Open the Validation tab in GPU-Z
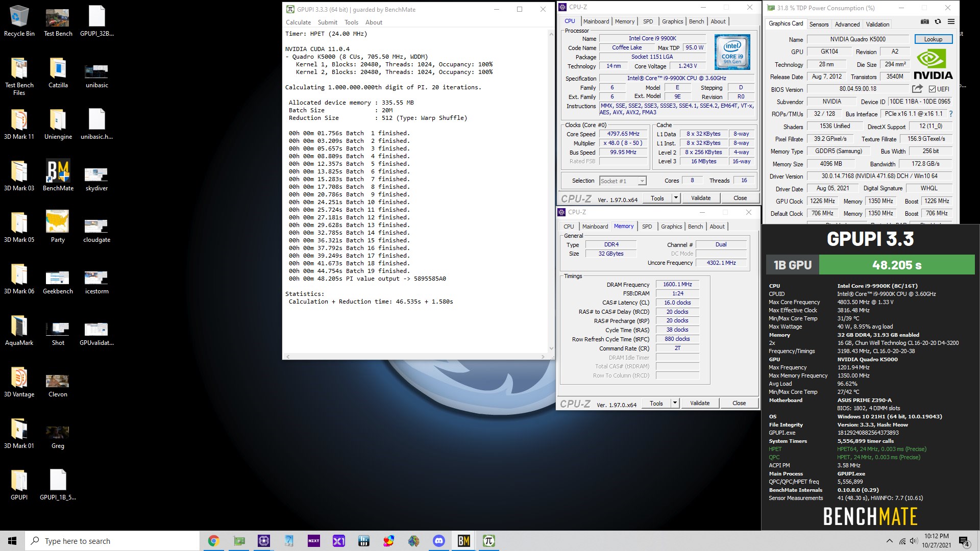980x551 pixels. pyautogui.click(x=877, y=24)
